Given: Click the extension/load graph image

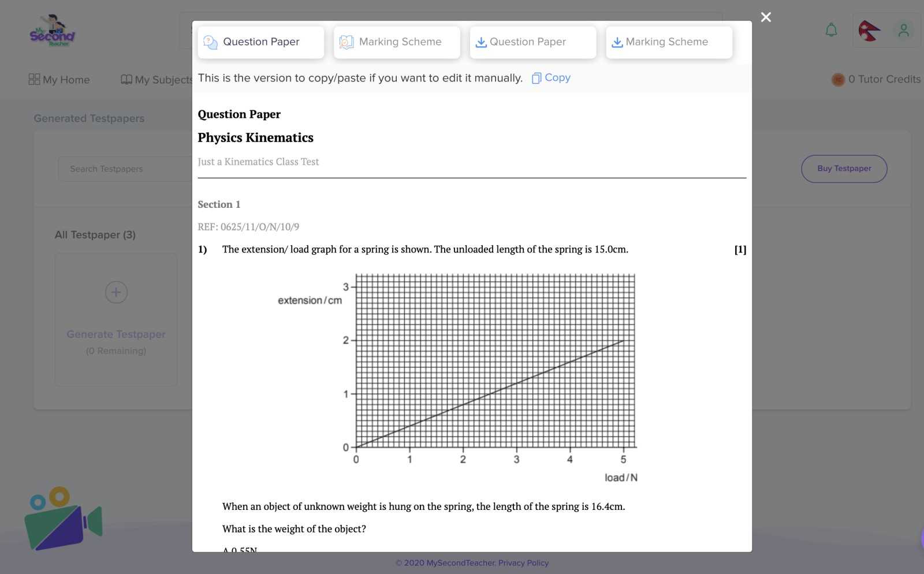Looking at the screenshot, I should click(458, 377).
